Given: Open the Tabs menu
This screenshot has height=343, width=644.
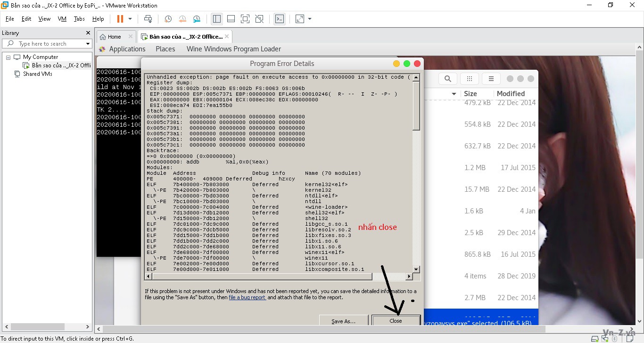Looking at the screenshot, I should pyautogui.click(x=79, y=19).
